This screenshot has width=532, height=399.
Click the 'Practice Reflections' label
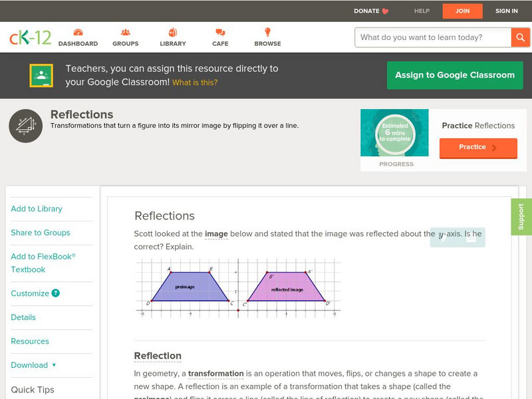tap(478, 126)
